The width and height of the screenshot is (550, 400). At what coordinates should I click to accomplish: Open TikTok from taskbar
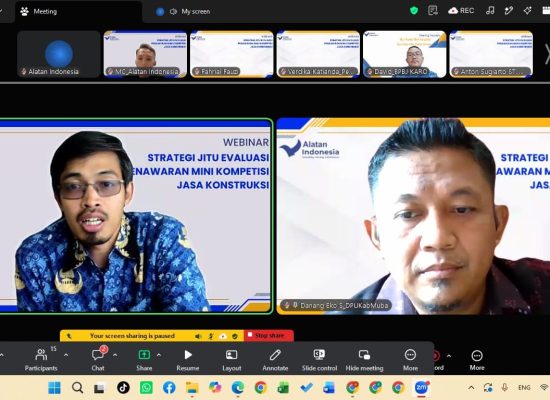(123, 388)
